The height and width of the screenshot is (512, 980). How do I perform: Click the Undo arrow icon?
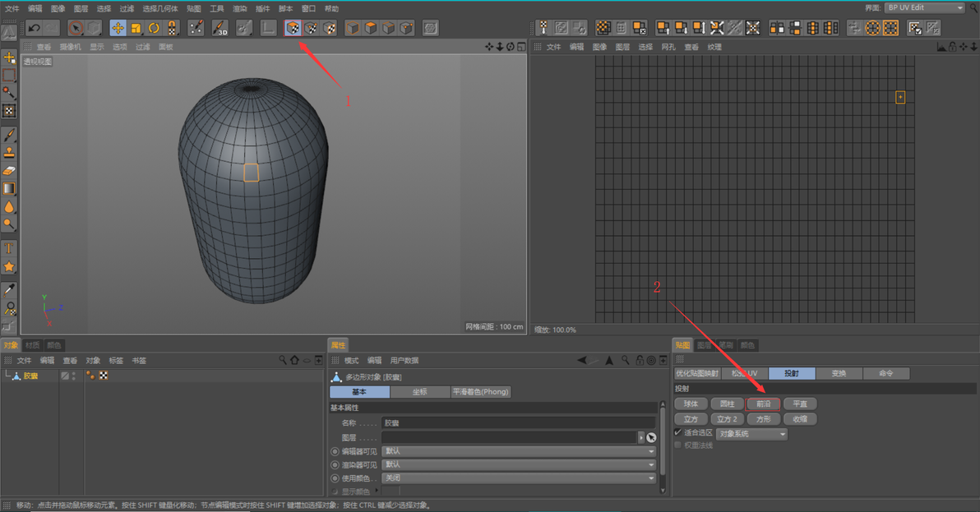(34, 28)
